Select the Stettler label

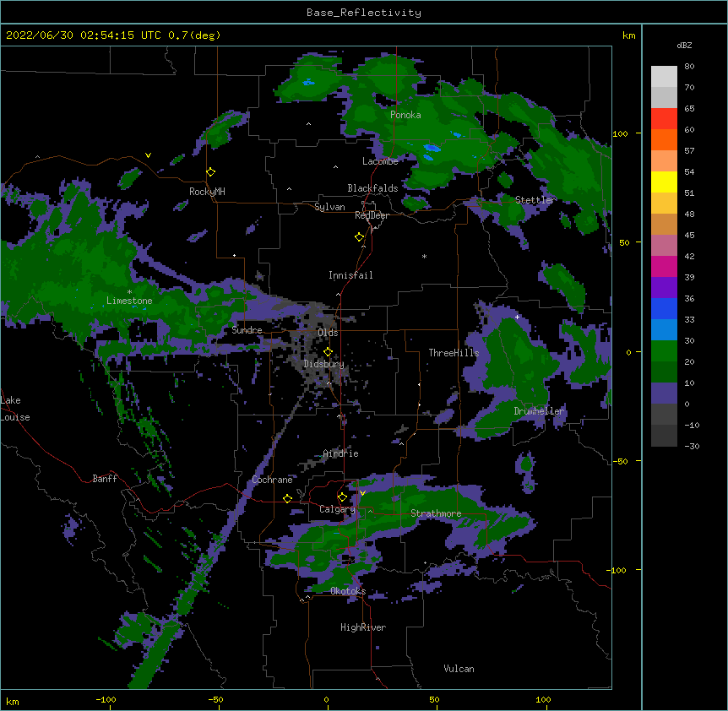[x=535, y=200]
